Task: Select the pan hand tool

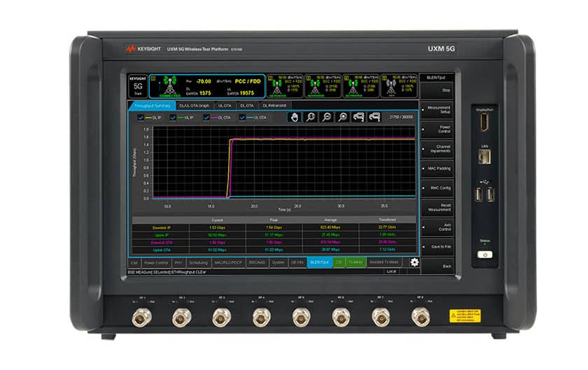Action: pos(294,117)
